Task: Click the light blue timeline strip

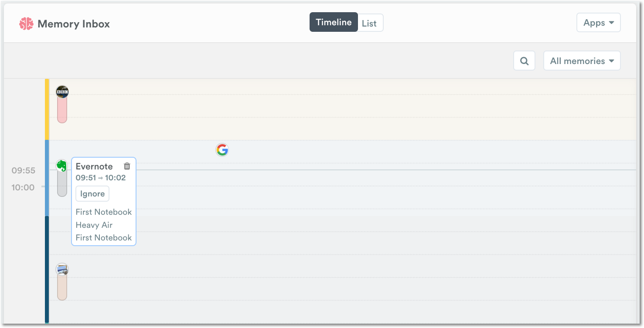Action: (47, 178)
